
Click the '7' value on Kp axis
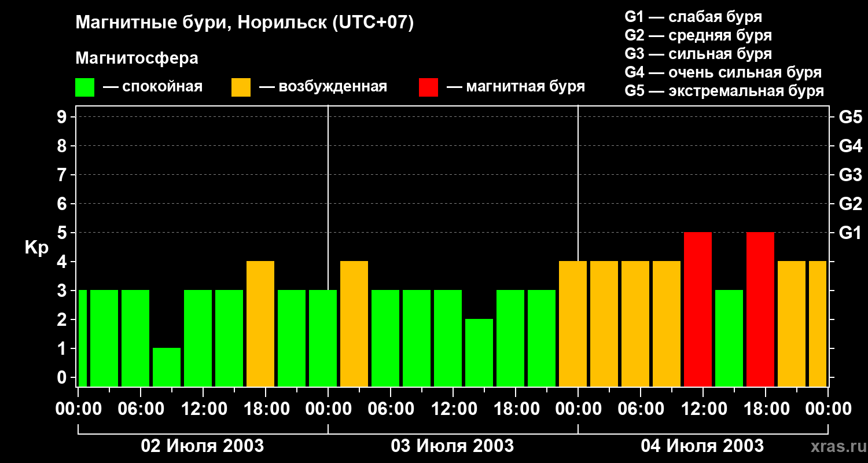coord(63,175)
